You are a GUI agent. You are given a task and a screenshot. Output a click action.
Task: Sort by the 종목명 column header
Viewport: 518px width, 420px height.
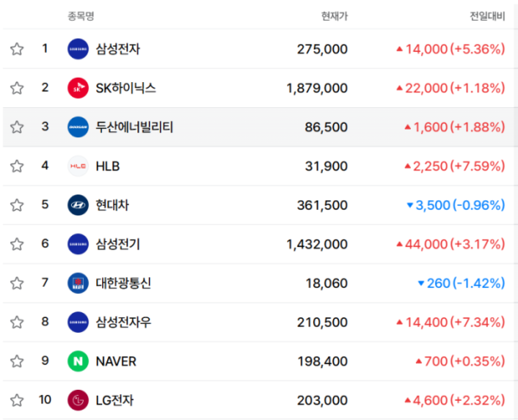click(81, 16)
